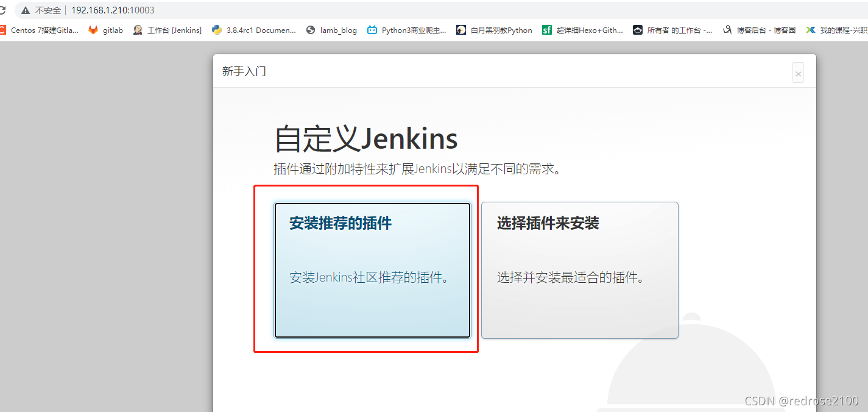Click the 新手入门 dialog title
This screenshot has width=868, height=412.
click(x=244, y=71)
